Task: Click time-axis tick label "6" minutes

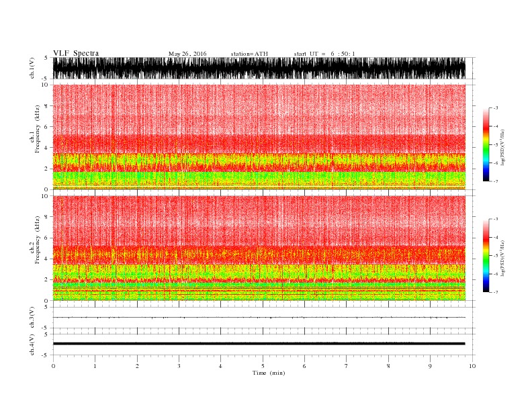Action: [x=304, y=366]
